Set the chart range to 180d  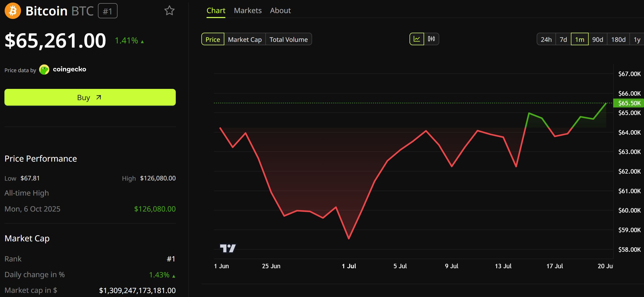click(618, 39)
